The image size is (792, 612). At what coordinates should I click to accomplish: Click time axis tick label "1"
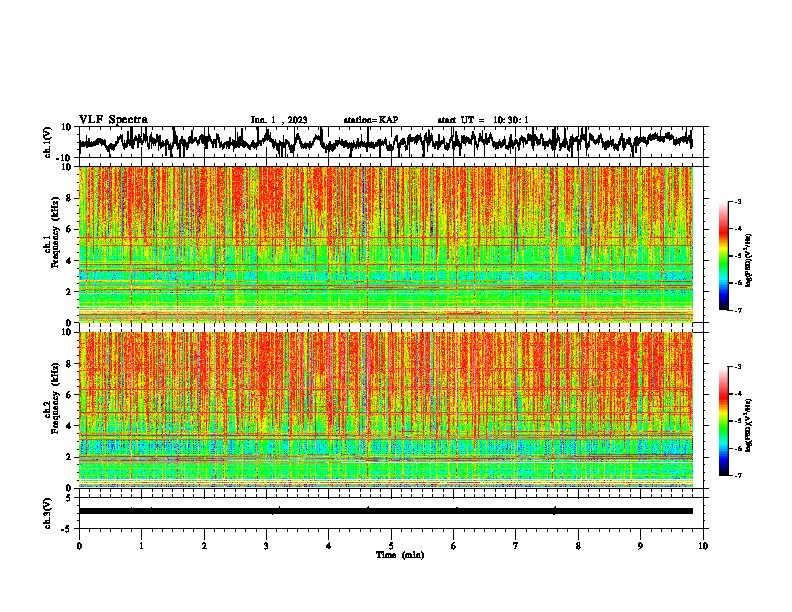point(141,546)
